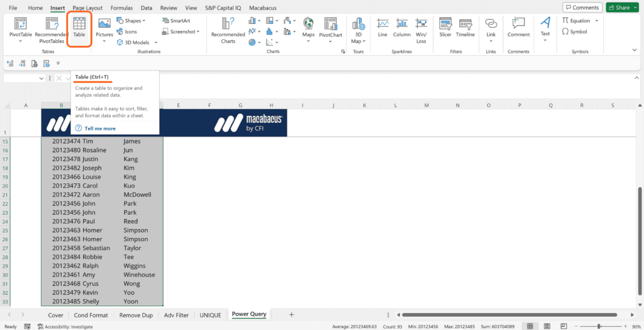Select the Adv Filter sheet tab
The height and width of the screenshot is (330, 644).
[177, 314]
